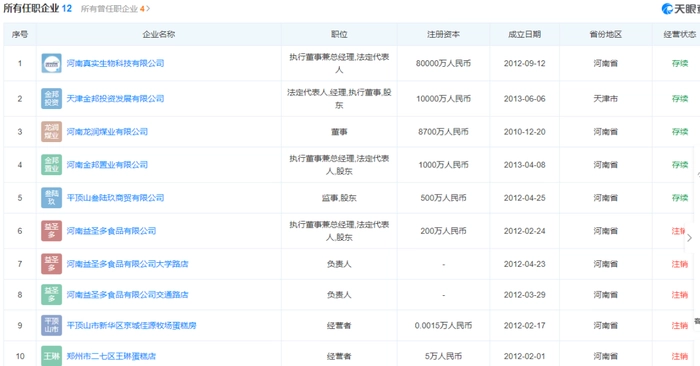Open 天津金邦投资发展有限公司 link
The width and height of the screenshot is (700, 366).
tap(115, 99)
